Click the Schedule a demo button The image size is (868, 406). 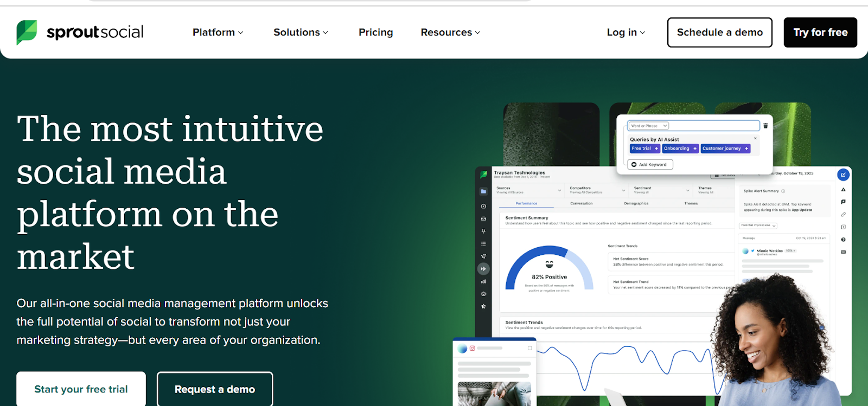(x=720, y=33)
